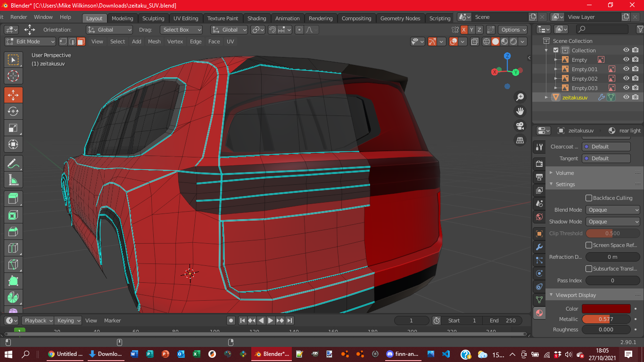Select the Rotate tool

[x=13, y=111]
